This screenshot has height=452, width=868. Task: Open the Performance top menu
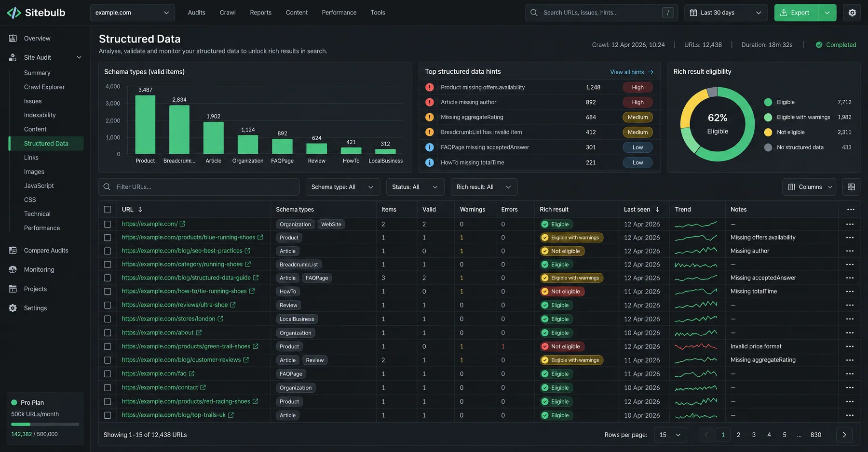click(x=339, y=13)
